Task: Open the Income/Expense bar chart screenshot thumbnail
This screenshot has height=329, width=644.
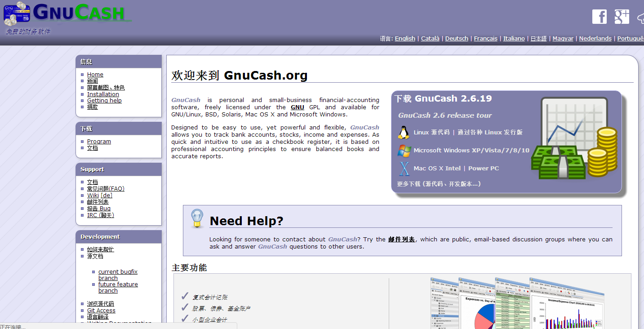Action: click(x=567, y=304)
